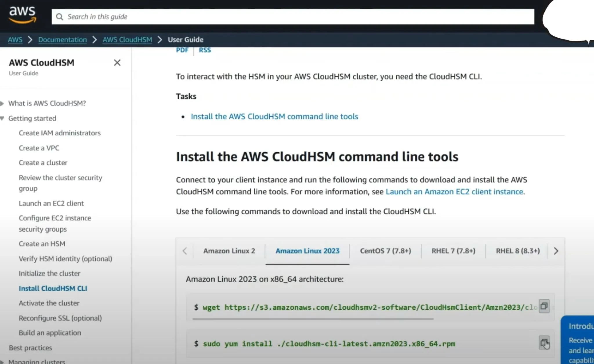Screen dimensions: 594x364
Task: Click the right arrow to see more OS tabs
Action: tap(556, 251)
